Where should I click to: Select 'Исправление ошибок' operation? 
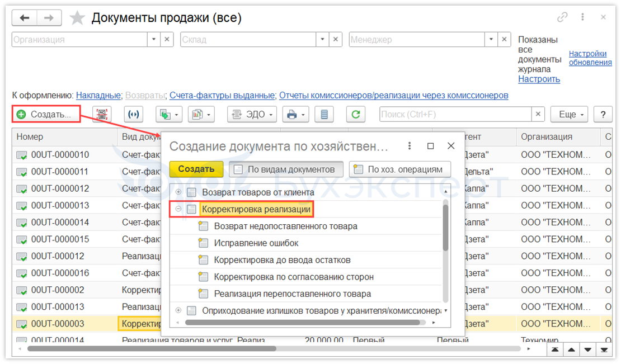pyautogui.click(x=256, y=243)
